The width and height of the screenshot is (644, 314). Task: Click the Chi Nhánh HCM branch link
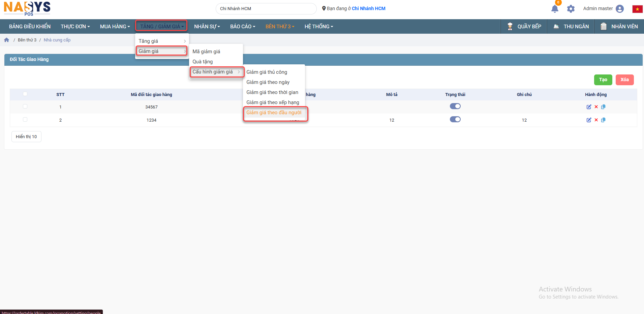coord(369,8)
